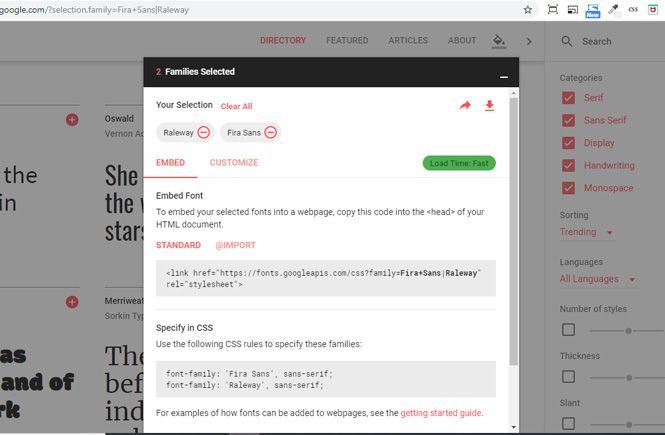Enable the Number of styles checkbox
The image size is (665, 435).
(x=568, y=330)
